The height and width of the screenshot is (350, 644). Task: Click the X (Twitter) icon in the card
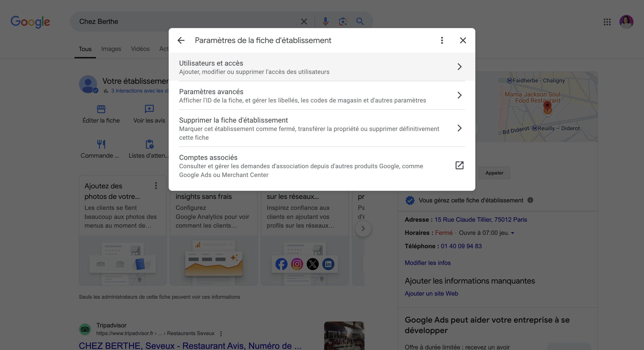pyautogui.click(x=313, y=264)
